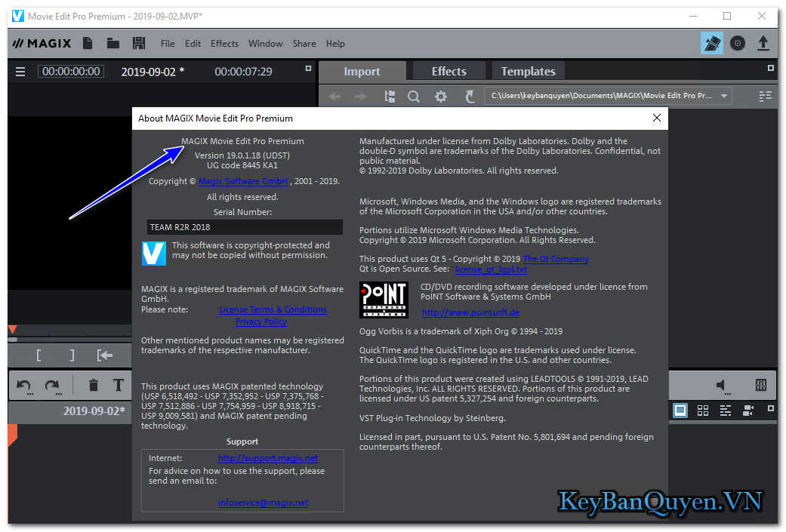This screenshot has height=532, width=786.
Task: Maximize the preview monitor panel
Action: 308,68
